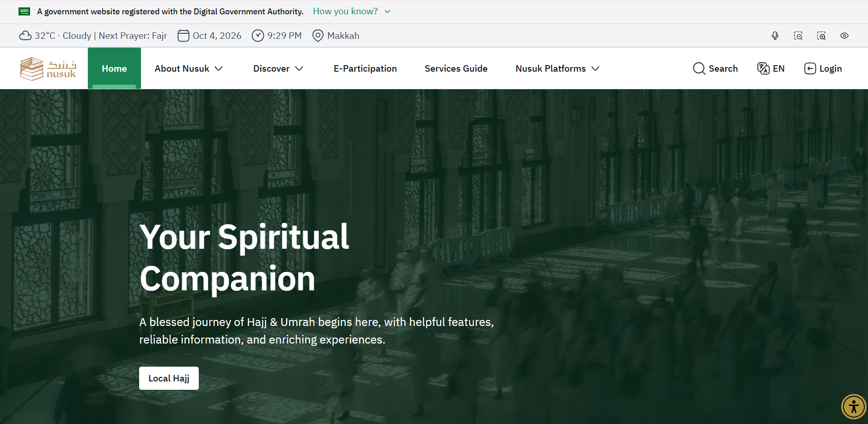Image resolution: width=868 pixels, height=424 pixels.
Task: Open the Login page
Action: tap(823, 68)
